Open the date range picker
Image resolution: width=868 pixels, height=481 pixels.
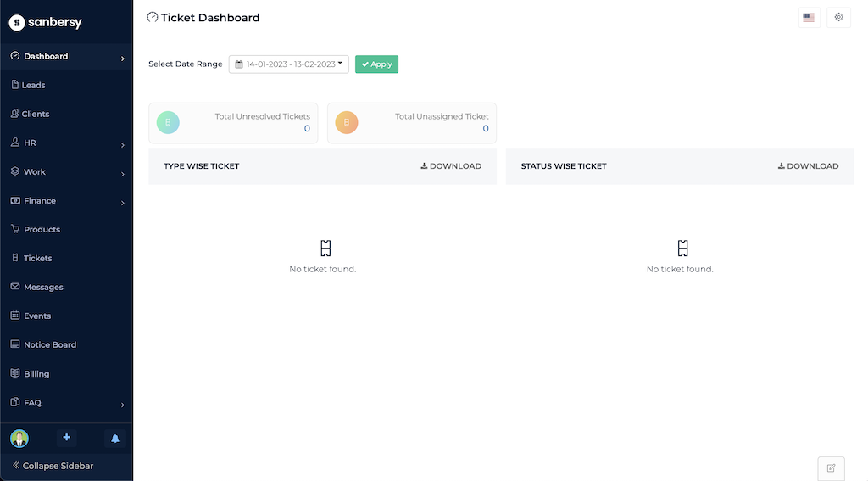coord(289,64)
